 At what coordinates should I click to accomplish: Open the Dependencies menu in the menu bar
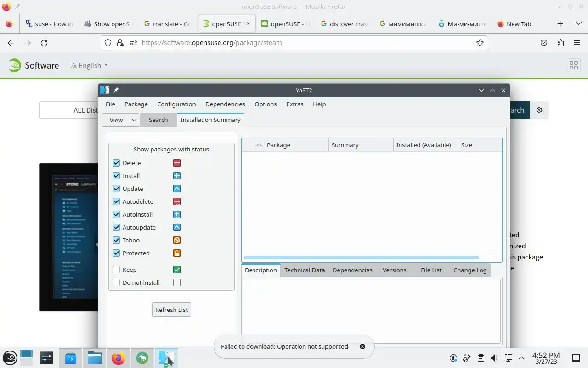(225, 104)
